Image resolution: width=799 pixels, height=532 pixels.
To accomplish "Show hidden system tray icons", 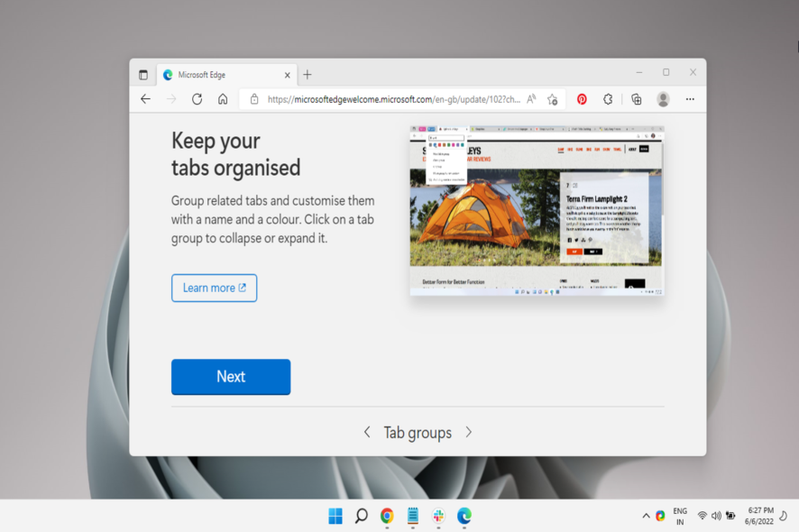I will click(646, 516).
